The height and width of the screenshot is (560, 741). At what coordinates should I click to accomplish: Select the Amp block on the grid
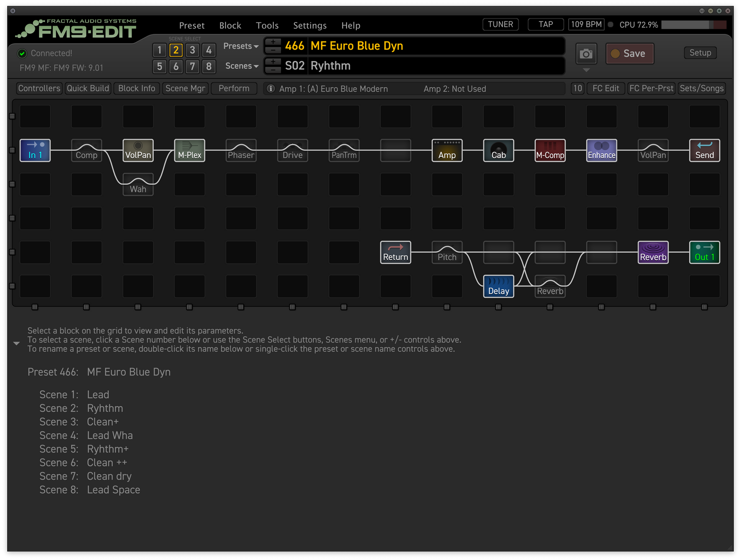point(447,150)
